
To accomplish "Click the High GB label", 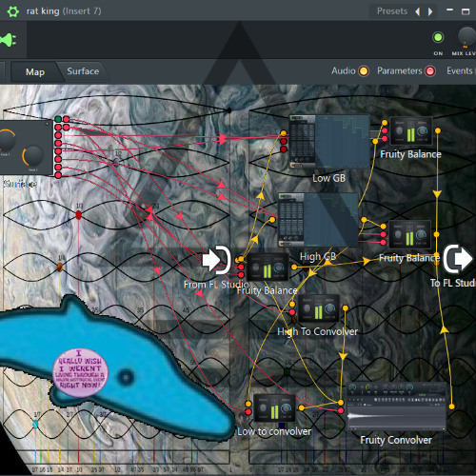I will pos(318,256).
